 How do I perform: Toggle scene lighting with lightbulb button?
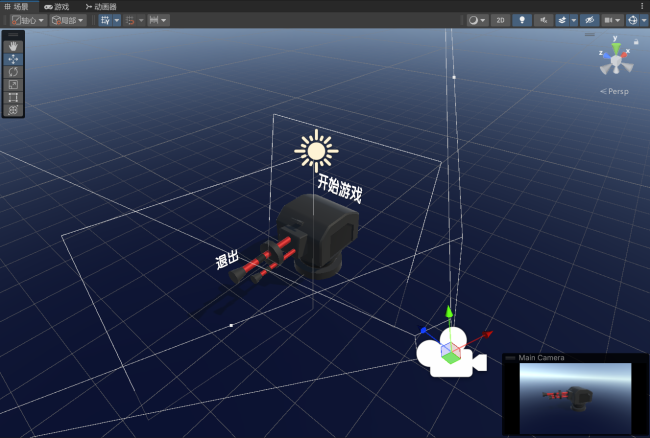522,20
